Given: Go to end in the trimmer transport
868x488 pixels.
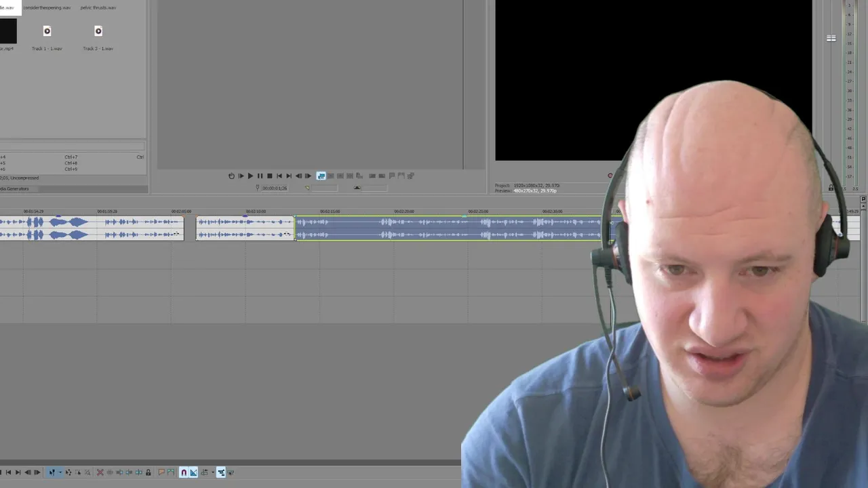Looking at the screenshot, I should tap(289, 176).
